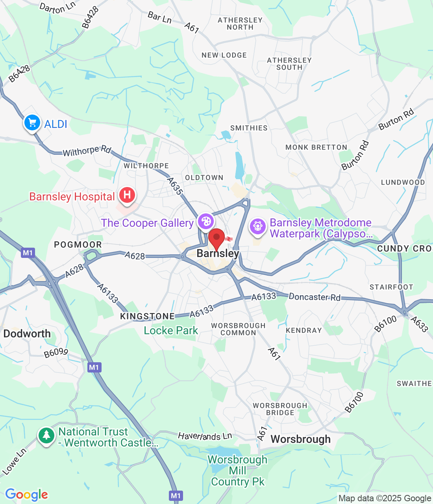Screen dimensions: 433x504
Task: Click the Locke Park label
Action: pyautogui.click(x=171, y=330)
